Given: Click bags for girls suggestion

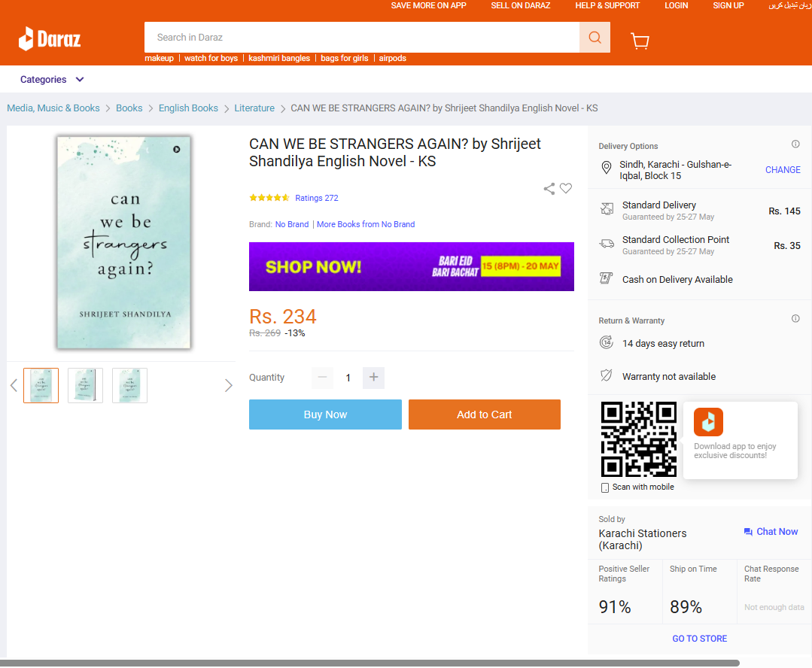Looking at the screenshot, I should pos(345,58).
